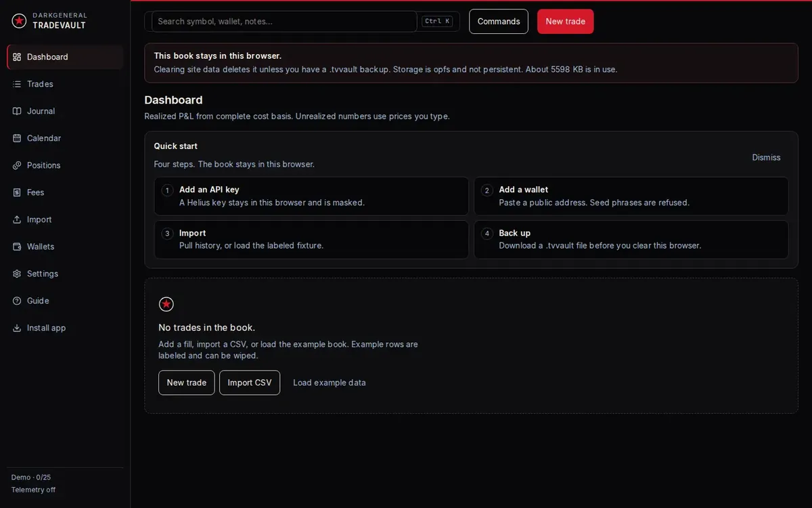Open the Trades menu item
812x508 pixels.
tap(65, 84)
